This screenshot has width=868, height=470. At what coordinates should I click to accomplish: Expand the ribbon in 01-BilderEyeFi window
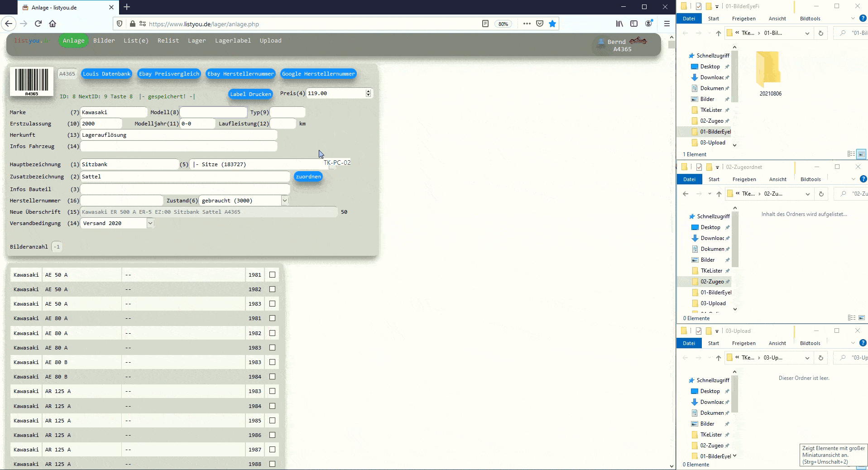(853, 19)
